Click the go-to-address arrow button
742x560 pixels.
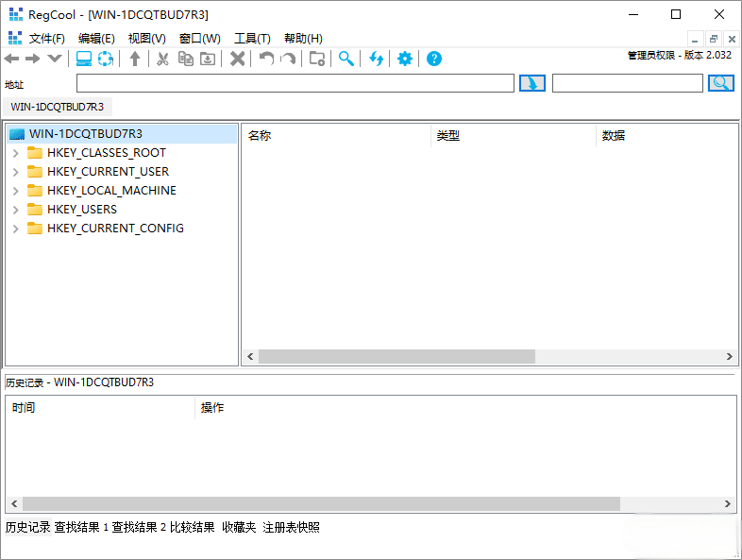(x=532, y=83)
